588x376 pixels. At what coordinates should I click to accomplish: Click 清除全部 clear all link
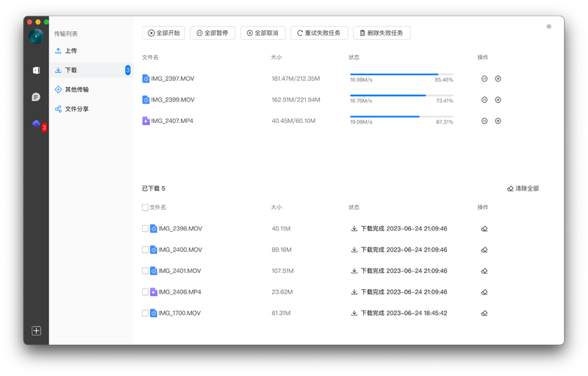[523, 188]
